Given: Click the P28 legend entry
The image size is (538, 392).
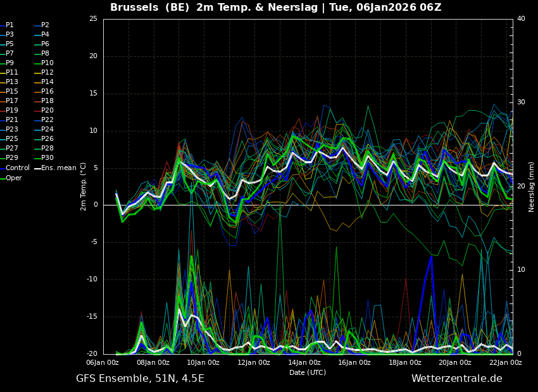Looking at the screenshot, I should (x=44, y=149).
